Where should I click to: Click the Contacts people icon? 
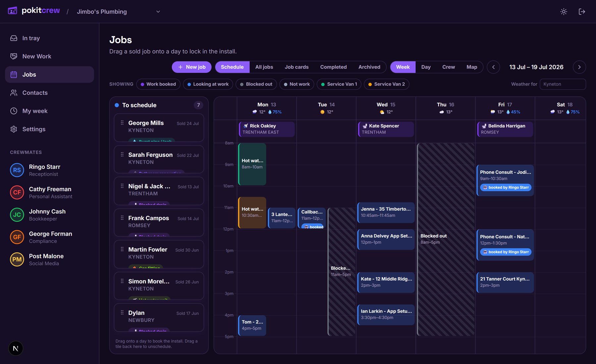(14, 93)
